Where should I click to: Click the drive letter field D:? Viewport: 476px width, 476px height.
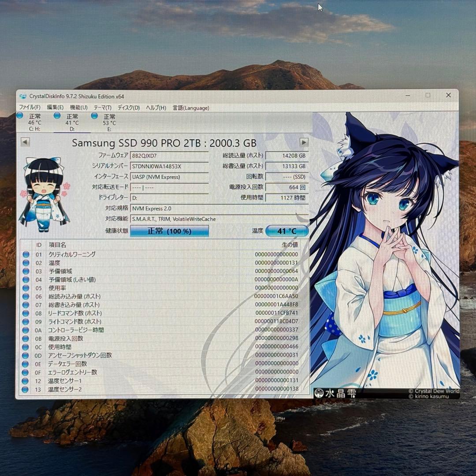[x=169, y=197]
